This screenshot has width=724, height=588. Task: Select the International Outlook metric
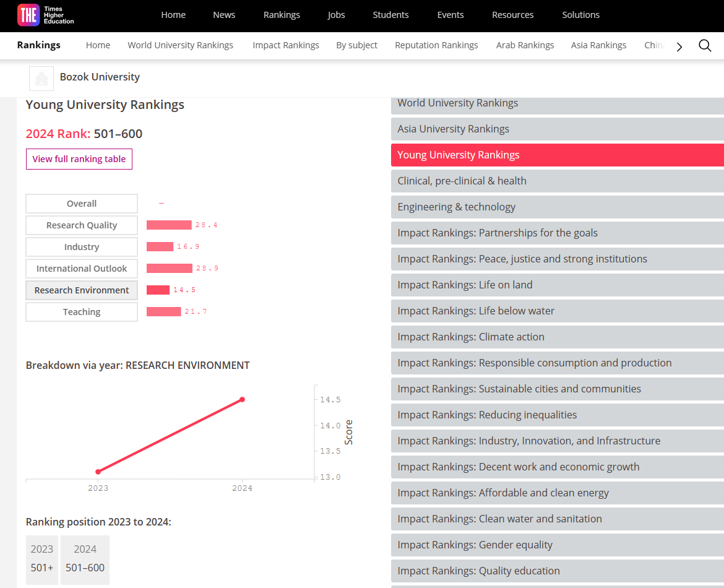82,269
